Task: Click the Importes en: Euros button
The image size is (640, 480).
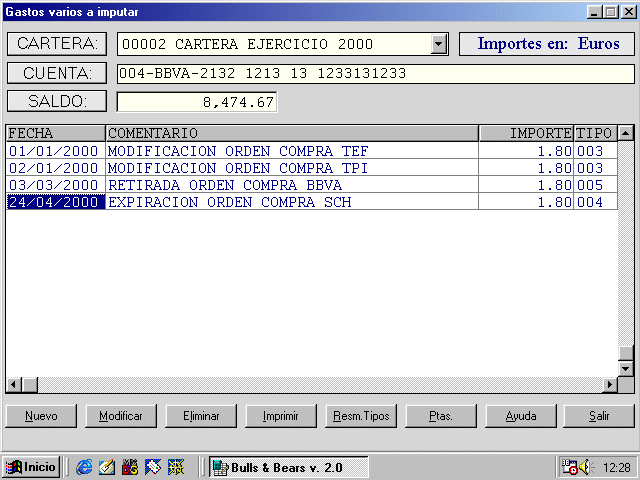Action: [x=547, y=44]
